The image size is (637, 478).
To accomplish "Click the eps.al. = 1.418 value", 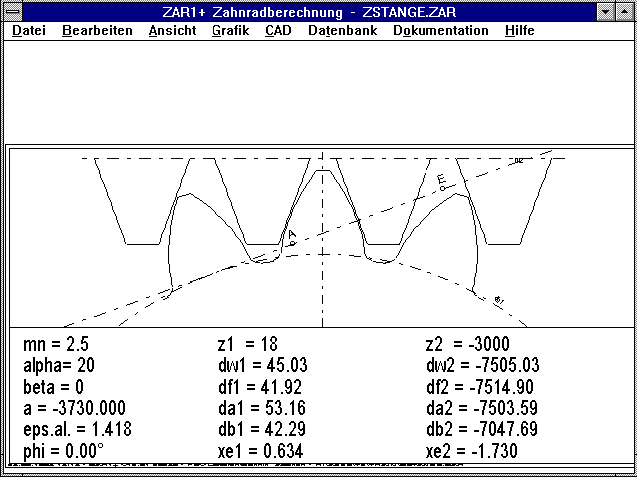I will [76, 430].
